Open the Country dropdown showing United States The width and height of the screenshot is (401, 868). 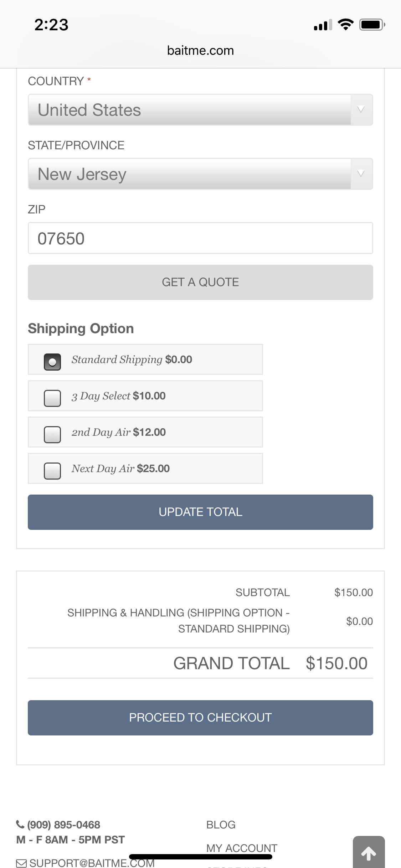tap(200, 110)
